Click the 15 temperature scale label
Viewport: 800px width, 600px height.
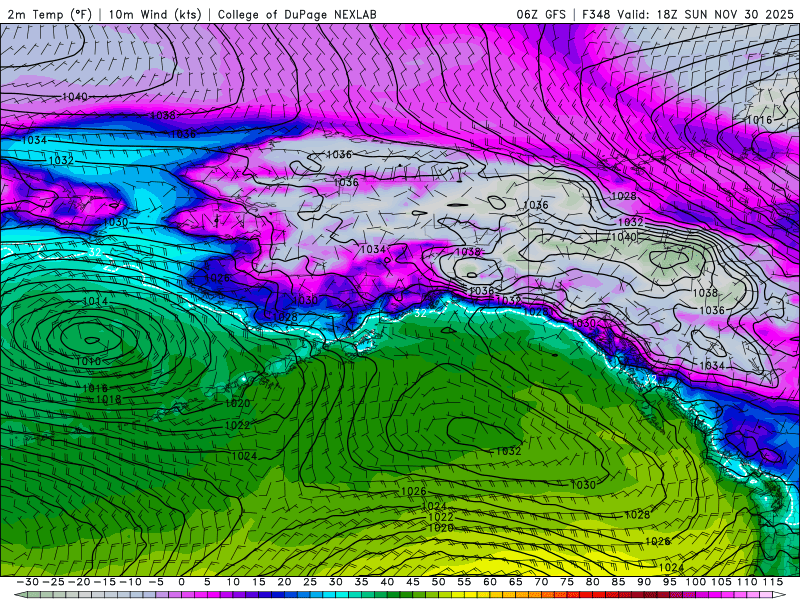click(259, 582)
